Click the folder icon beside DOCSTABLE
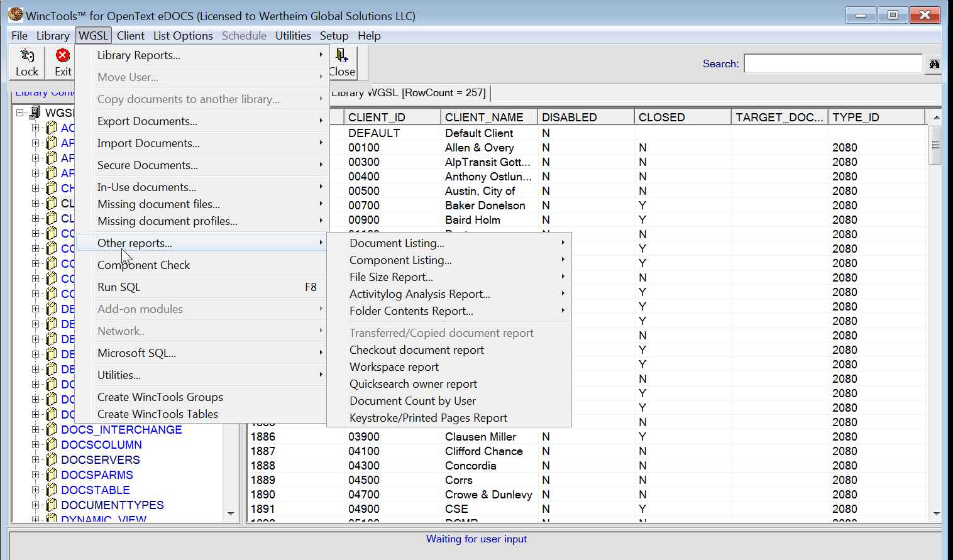 coord(52,490)
